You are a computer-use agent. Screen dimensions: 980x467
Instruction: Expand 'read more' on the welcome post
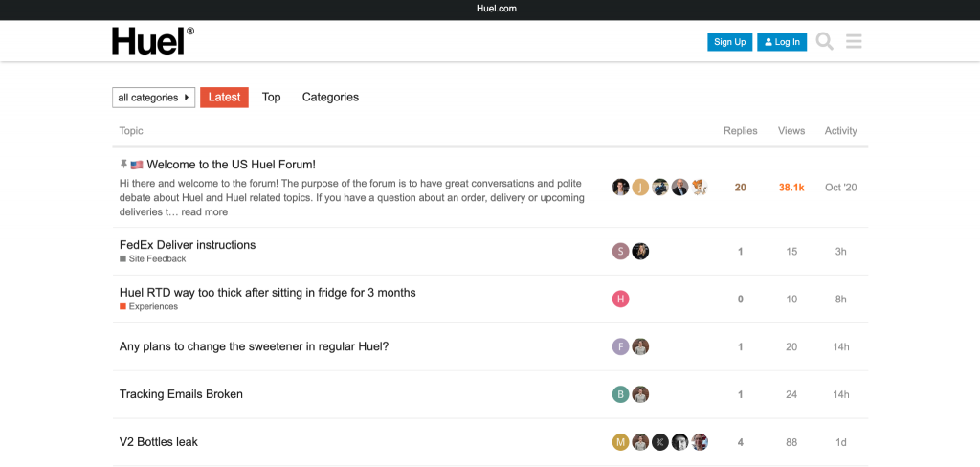pyautogui.click(x=205, y=212)
